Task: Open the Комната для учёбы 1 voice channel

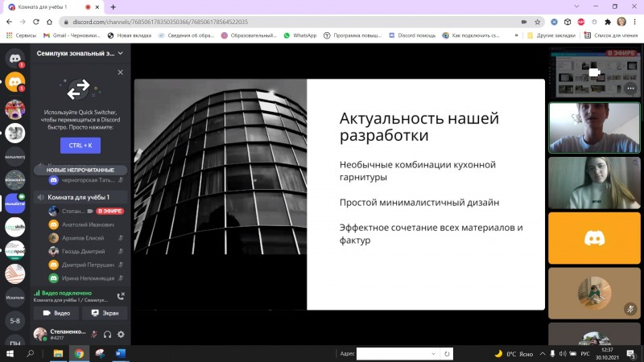Action: [x=78, y=197]
